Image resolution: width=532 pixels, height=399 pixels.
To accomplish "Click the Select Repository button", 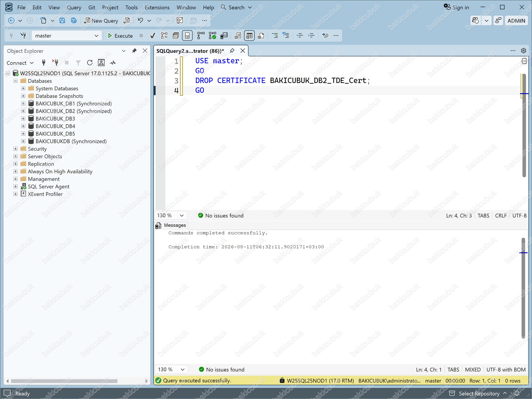I will (x=478, y=393).
